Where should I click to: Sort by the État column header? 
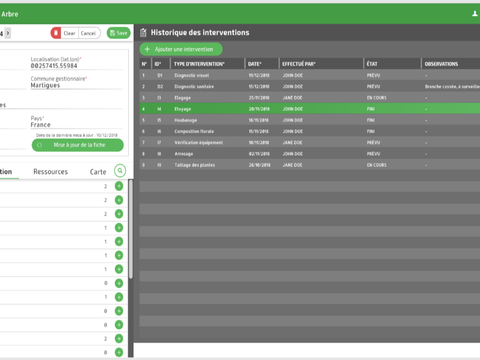click(392, 64)
